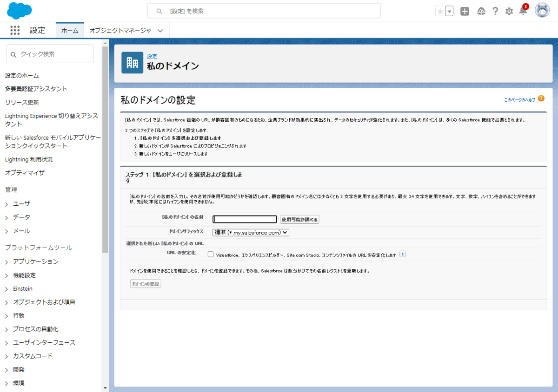The height and width of the screenshot is (392, 558).
Task: Click the page help question icon
Action: tap(541, 98)
